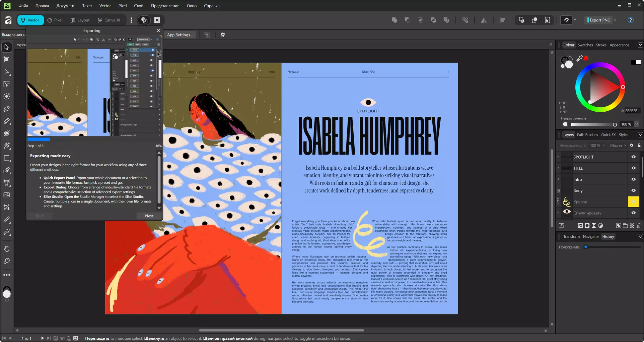Click the gear icon beside App Settings

pyautogui.click(x=223, y=35)
